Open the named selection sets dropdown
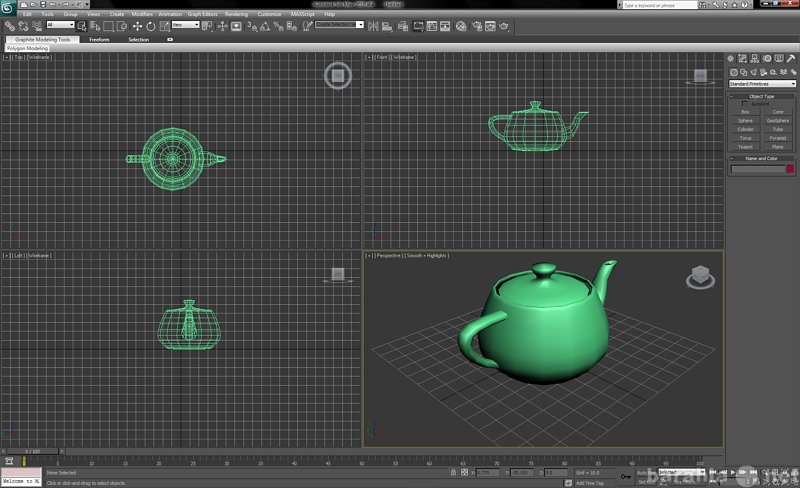Screen dimensions: 800x488 click(x=339, y=25)
